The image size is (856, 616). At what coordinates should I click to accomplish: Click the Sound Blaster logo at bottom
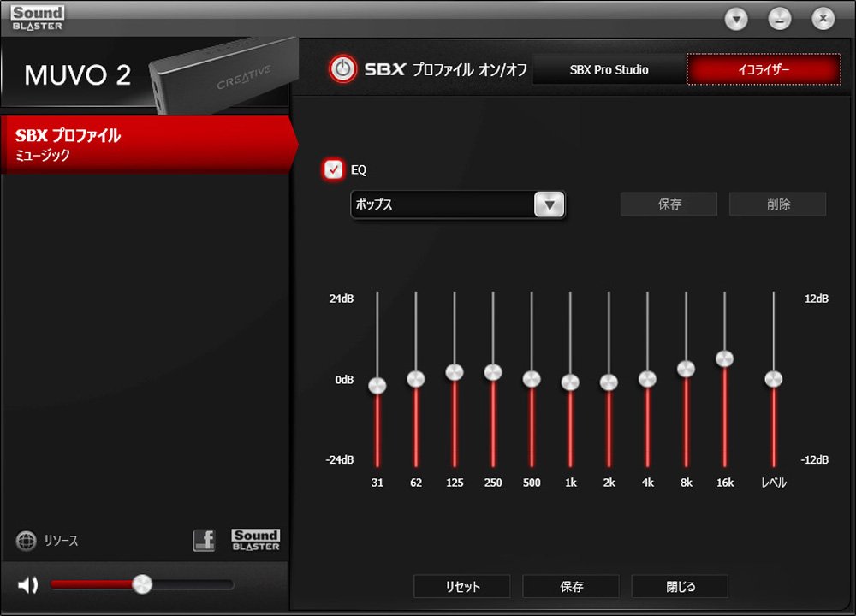coord(255,540)
